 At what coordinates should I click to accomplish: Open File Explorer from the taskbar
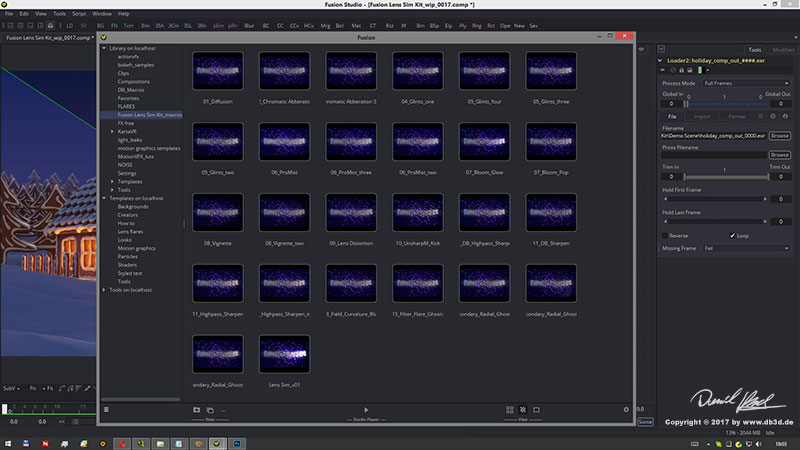click(x=160, y=443)
